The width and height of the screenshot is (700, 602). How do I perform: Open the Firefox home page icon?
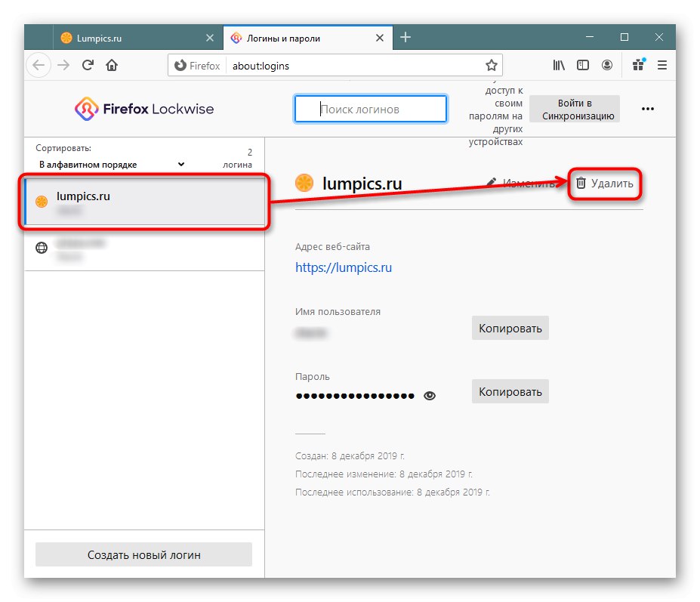[x=112, y=65]
